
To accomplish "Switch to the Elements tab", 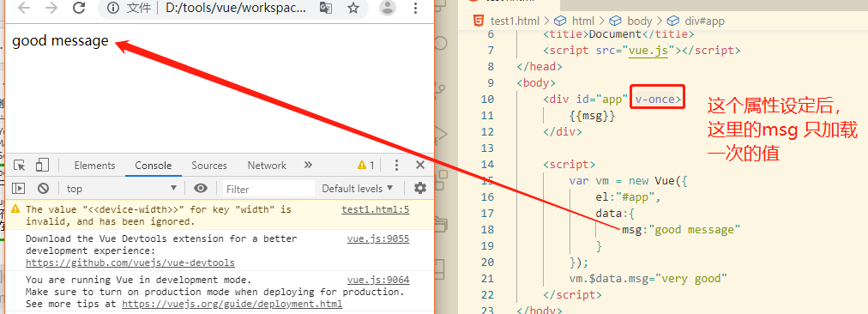I will click(x=94, y=165).
